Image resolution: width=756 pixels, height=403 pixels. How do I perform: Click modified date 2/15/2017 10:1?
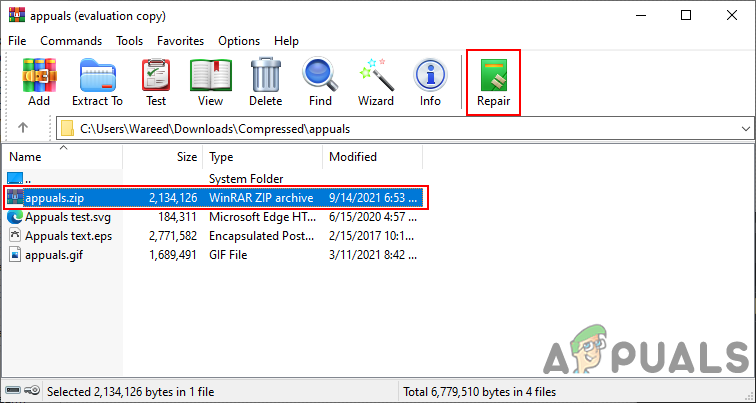point(373,236)
